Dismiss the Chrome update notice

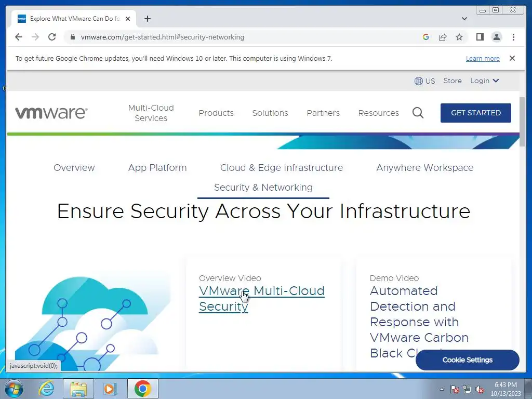pos(512,58)
